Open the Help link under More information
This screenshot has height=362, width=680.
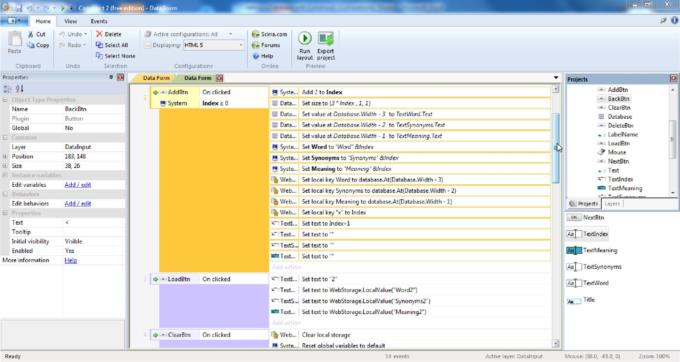tap(71, 260)
